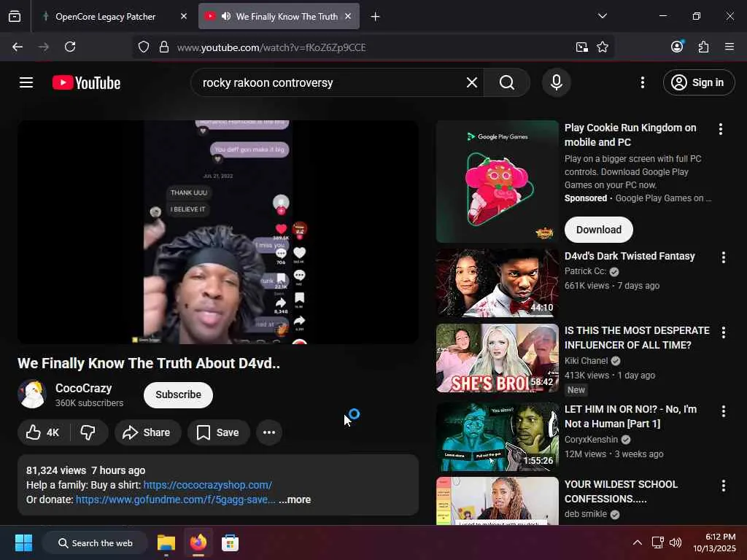Open the extensions puzzle icon

coord(704,47)
